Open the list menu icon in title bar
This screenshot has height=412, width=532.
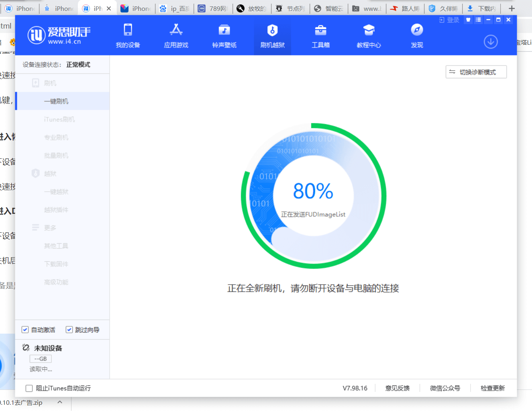coord(478,20)
